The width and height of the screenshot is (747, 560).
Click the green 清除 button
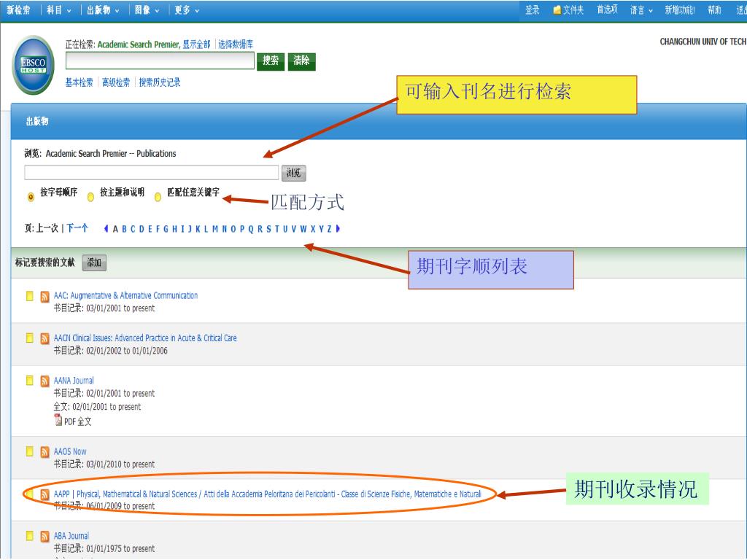[301, 61]
